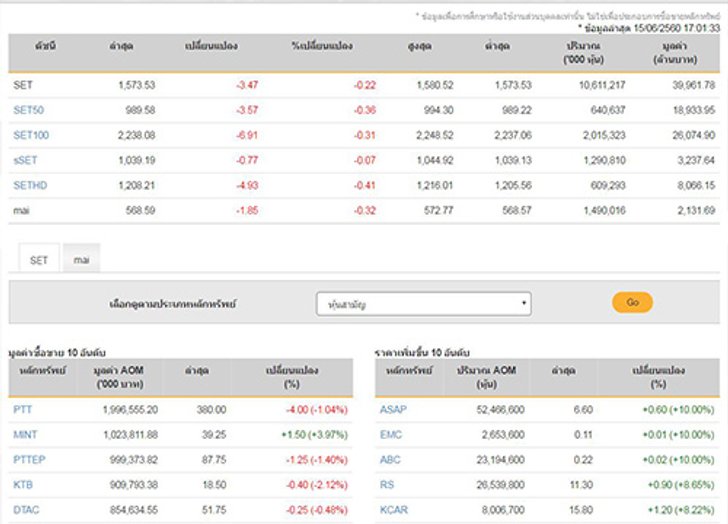Select KCAR last price 15.80

[x=581, y=510]
